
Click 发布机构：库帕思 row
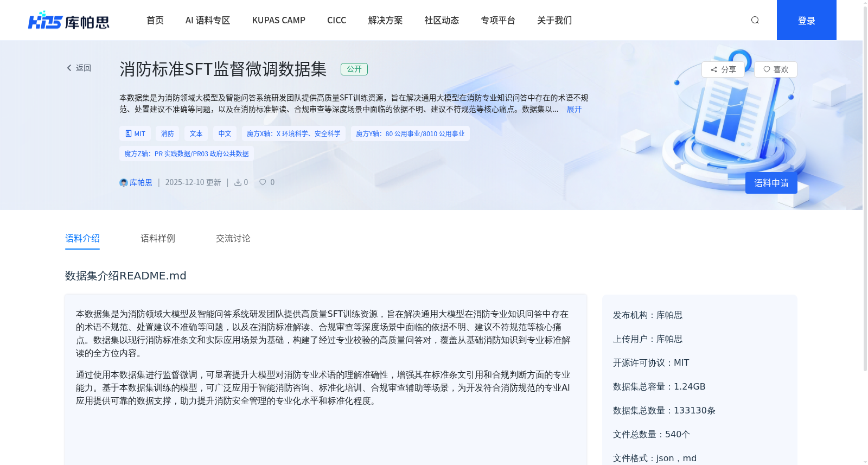coord(648,315)
